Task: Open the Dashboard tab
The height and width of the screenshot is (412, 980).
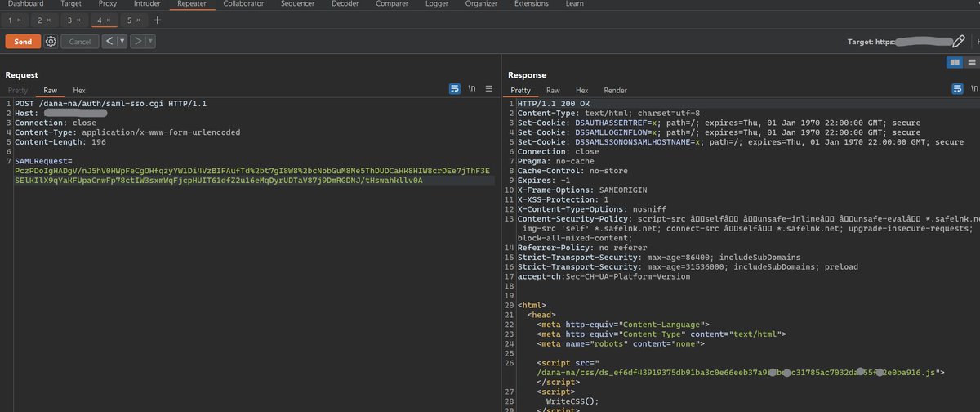Action: (25, 4)
